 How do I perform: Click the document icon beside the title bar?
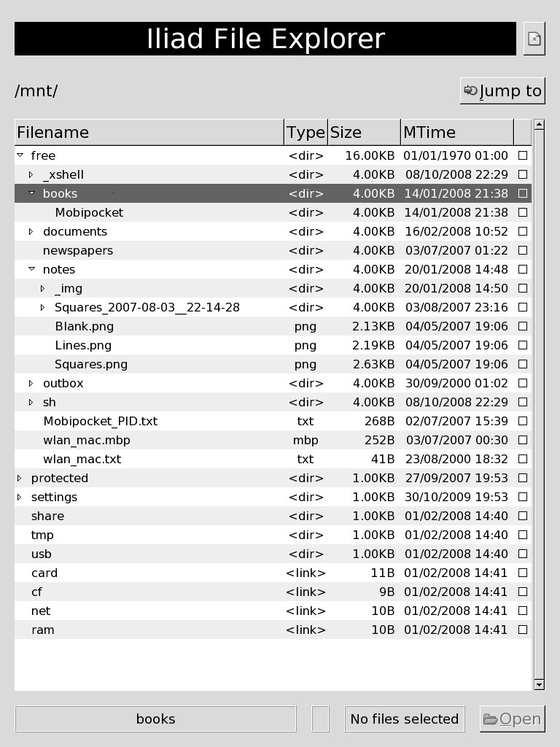[x=534, y=39]
